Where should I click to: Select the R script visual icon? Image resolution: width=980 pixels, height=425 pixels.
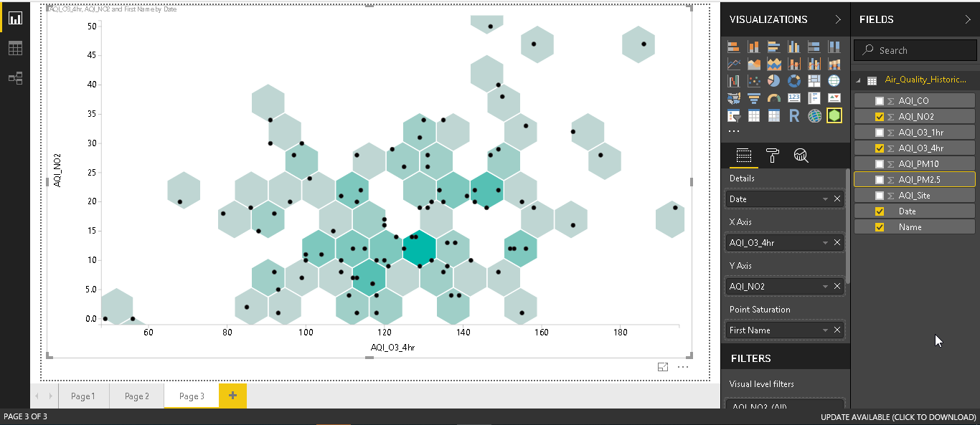(x=793, y=115)
